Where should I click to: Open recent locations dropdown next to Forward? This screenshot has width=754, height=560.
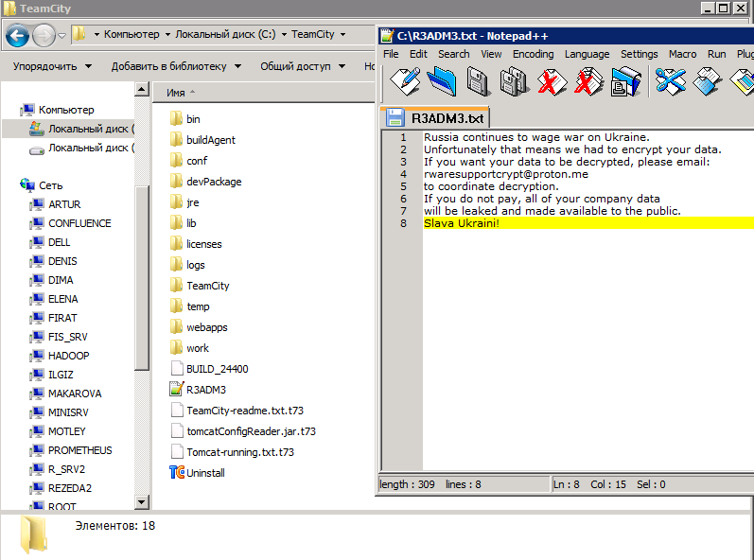pyautogui.click(x=62, y=36)
